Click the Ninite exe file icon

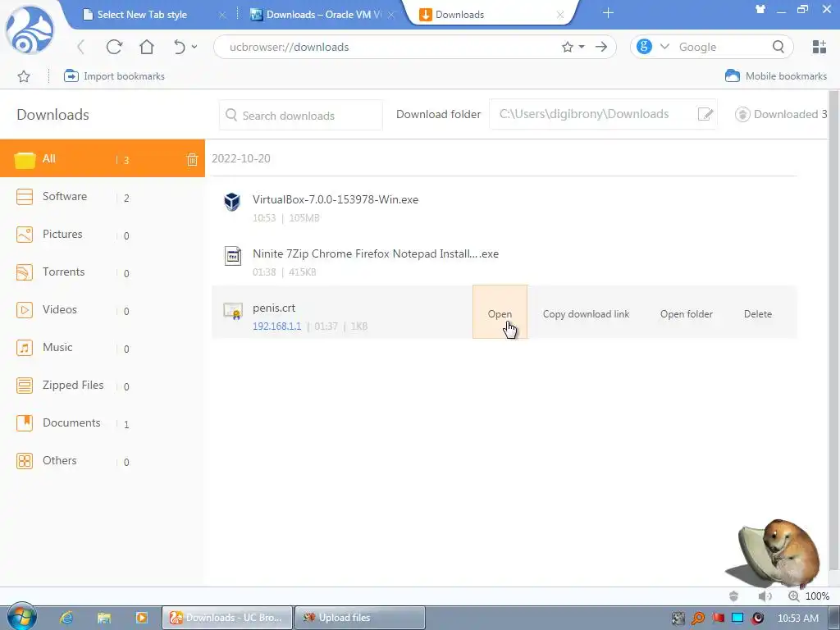pyautogui.click(x=232, y=256)
